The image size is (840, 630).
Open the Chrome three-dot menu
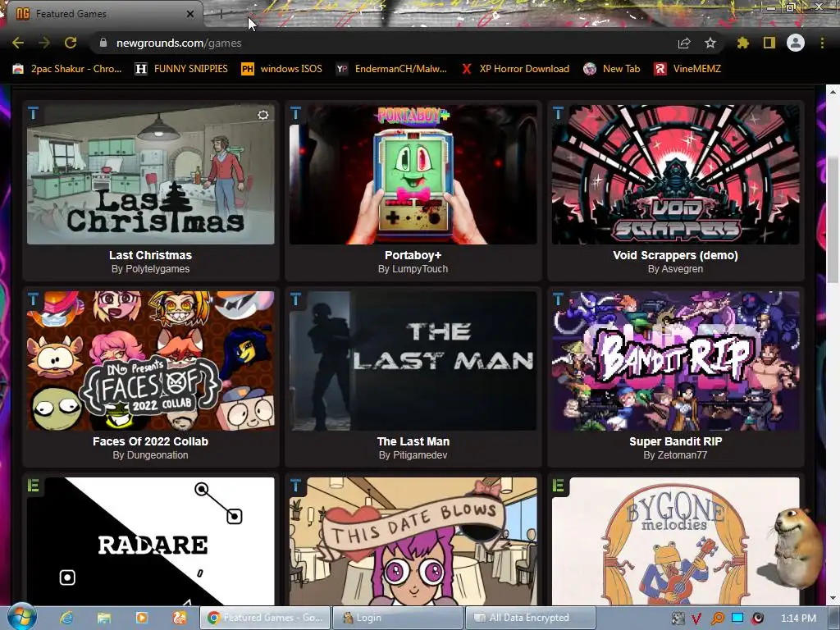click(822, 43)
